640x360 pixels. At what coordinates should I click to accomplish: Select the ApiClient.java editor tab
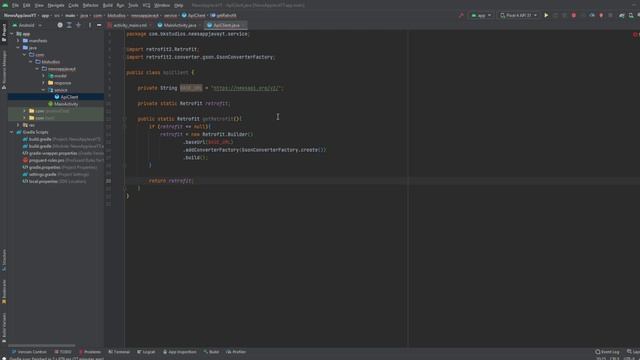(x=225, y=25)
